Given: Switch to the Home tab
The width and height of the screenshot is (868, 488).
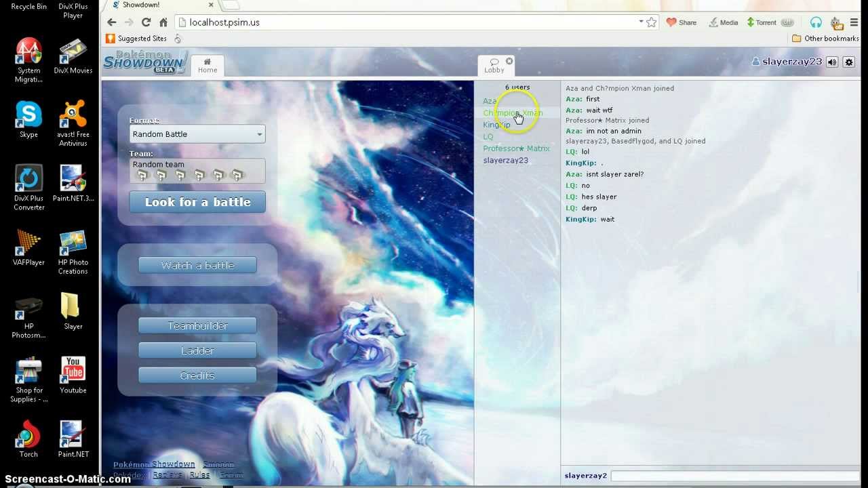Looking at the screenshot, I should 208,66.
